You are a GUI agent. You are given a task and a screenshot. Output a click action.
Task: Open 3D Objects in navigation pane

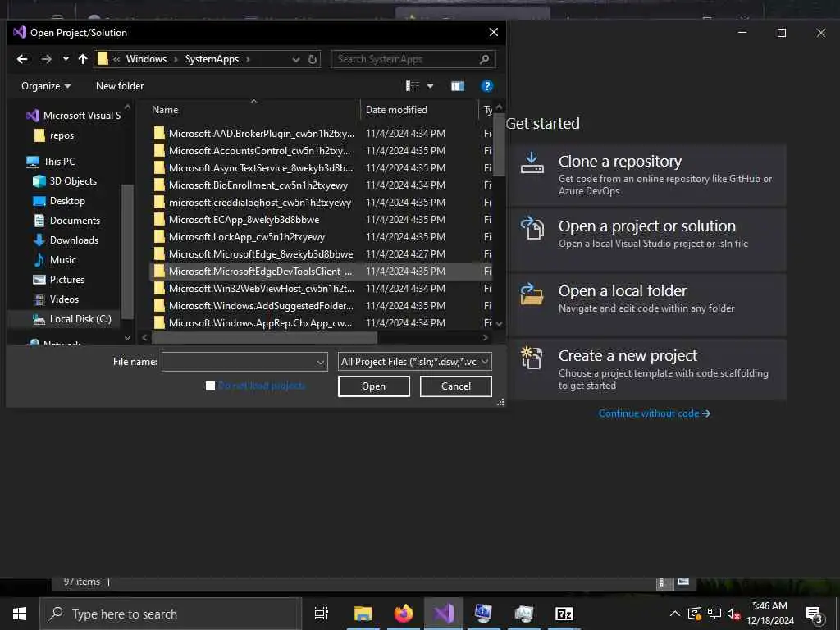65,181
